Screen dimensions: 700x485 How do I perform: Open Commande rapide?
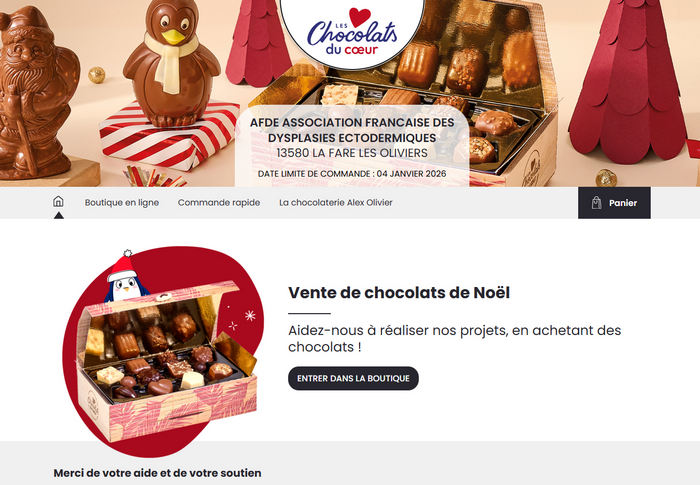219,202
